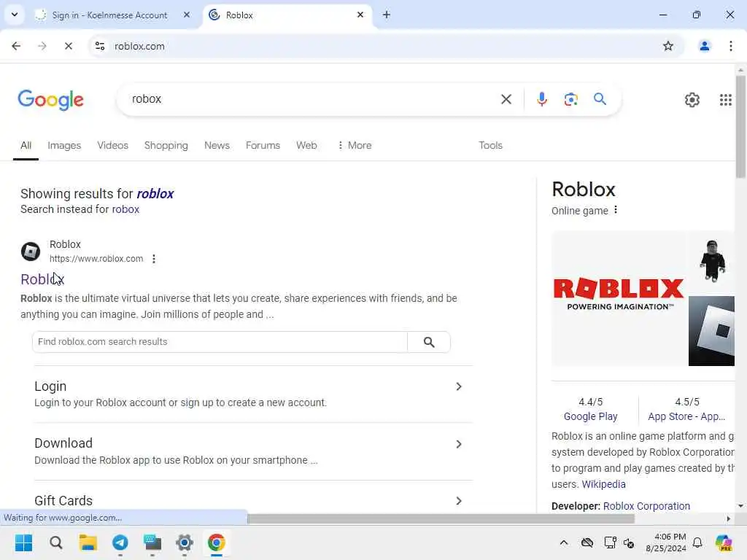747x560 pixels.
Task: Open Google quick settings gear
Action: point(692,99)
